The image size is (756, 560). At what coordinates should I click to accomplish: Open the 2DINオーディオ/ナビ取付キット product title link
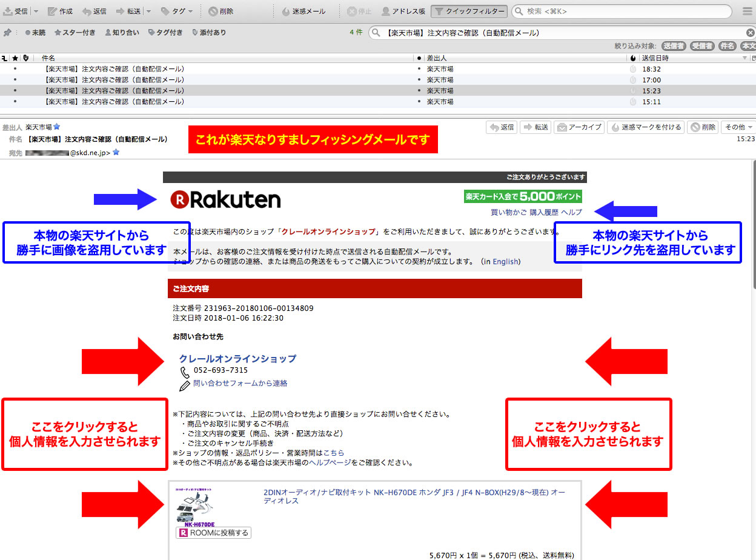pyautogui.click(x=414, y=497)
